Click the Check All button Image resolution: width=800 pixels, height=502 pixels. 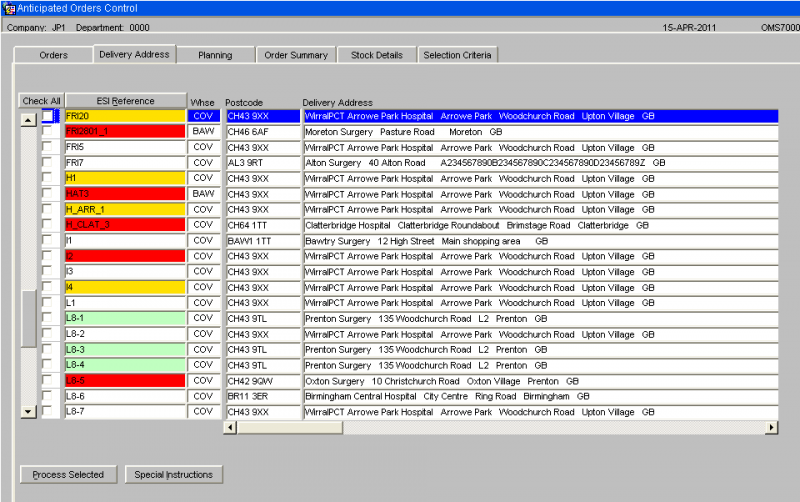click(41, 101)
